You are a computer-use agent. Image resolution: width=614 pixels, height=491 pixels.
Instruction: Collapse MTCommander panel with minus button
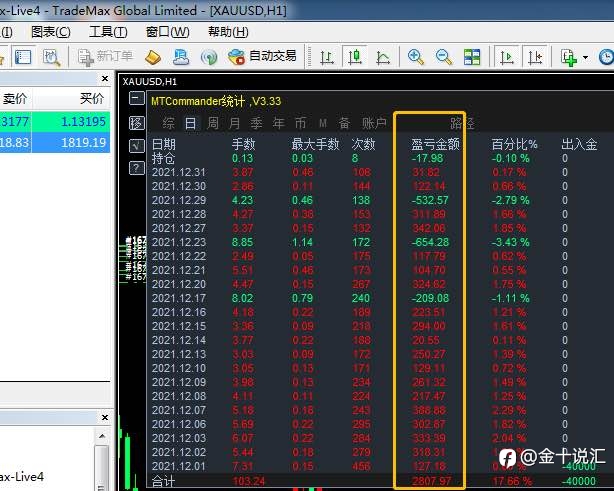137,98
